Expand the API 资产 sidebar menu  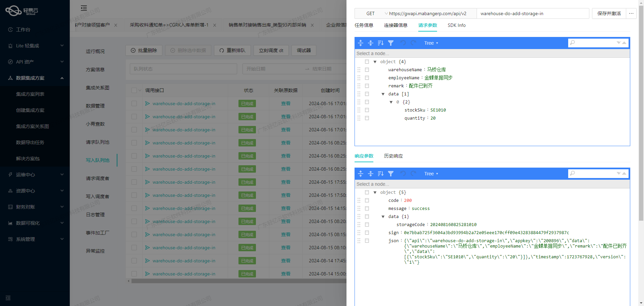click(x=35, y=62)
